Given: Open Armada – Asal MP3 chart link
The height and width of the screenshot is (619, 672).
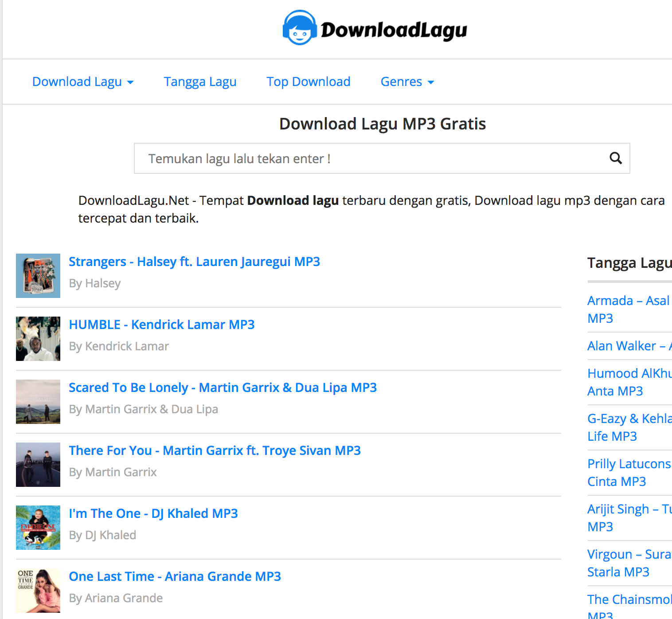Looking at the screenshot, I should click(629, 309).
